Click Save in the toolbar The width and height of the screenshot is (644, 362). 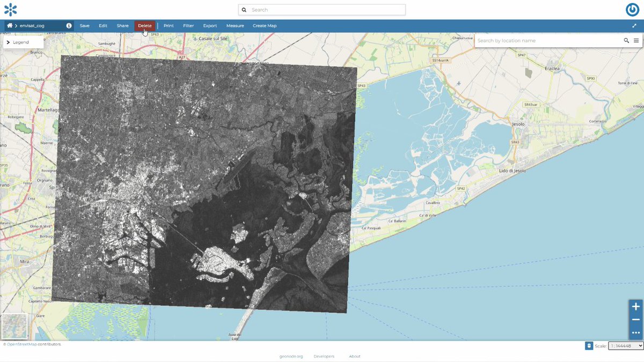click(85, 26)
